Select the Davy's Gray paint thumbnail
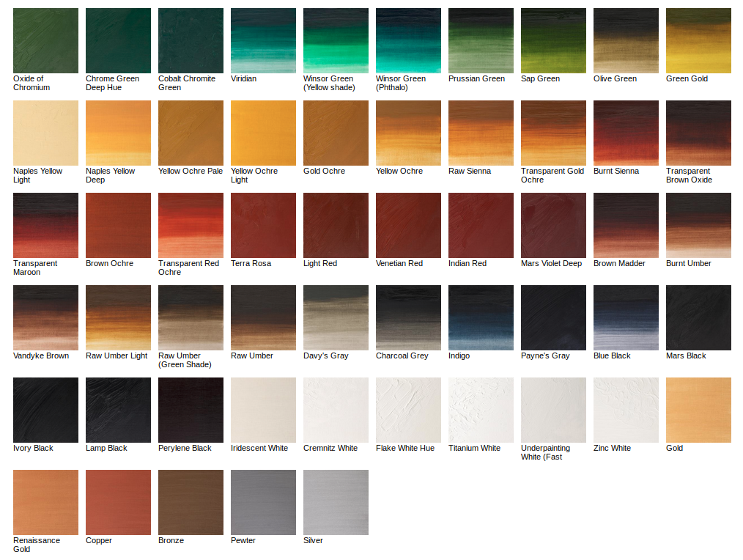 (x=336, y=317)
